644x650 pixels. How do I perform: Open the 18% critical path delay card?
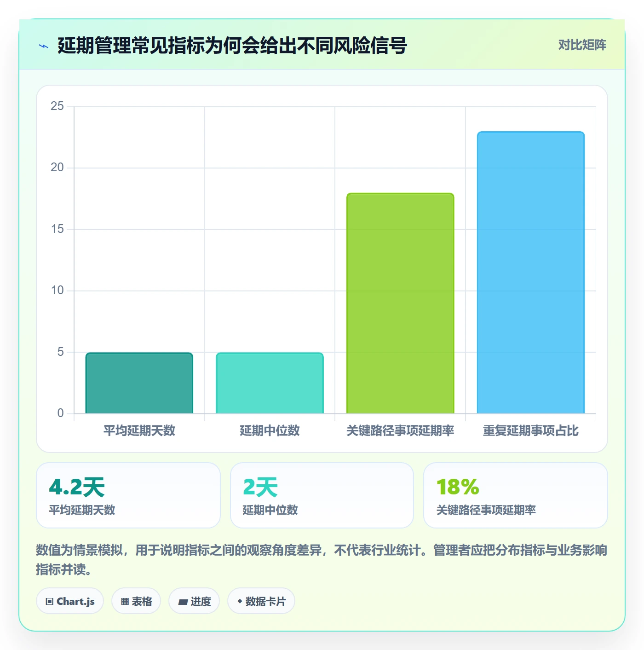click(516, 495)
